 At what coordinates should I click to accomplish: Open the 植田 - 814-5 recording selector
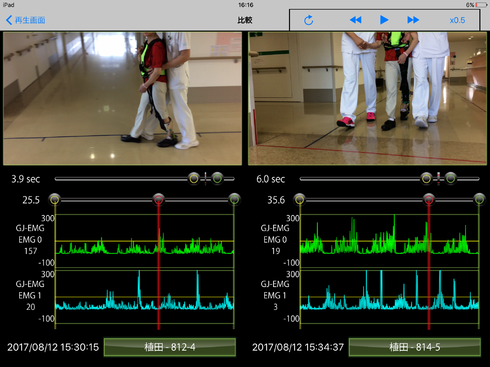click(x=415, y=347)
